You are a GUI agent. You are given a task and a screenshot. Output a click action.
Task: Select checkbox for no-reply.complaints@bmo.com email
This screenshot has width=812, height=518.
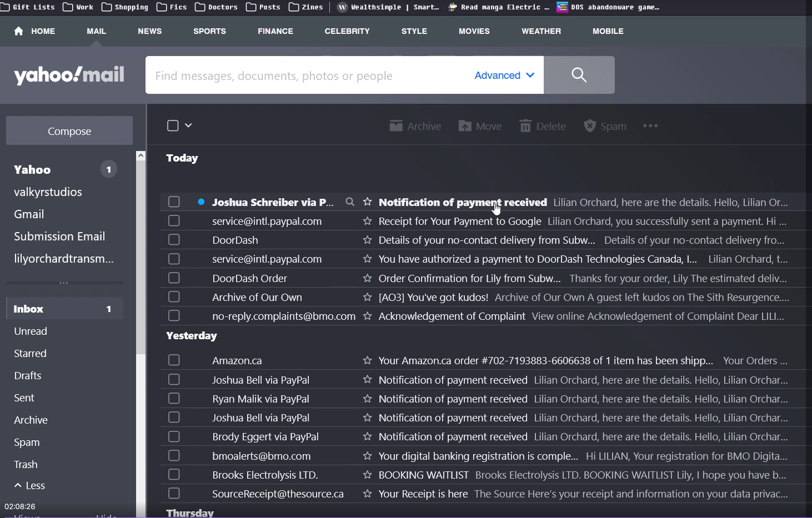[x=174, y=316]
